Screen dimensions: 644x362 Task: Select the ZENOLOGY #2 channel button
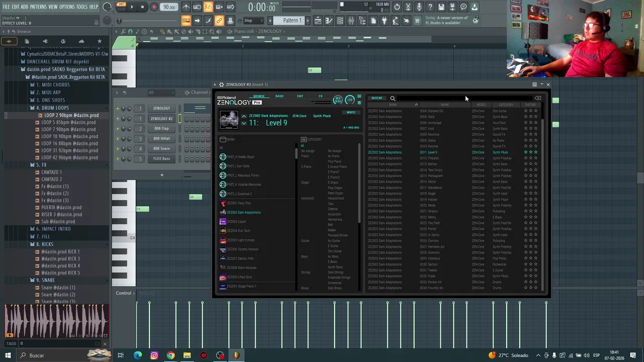pos(162,119)
